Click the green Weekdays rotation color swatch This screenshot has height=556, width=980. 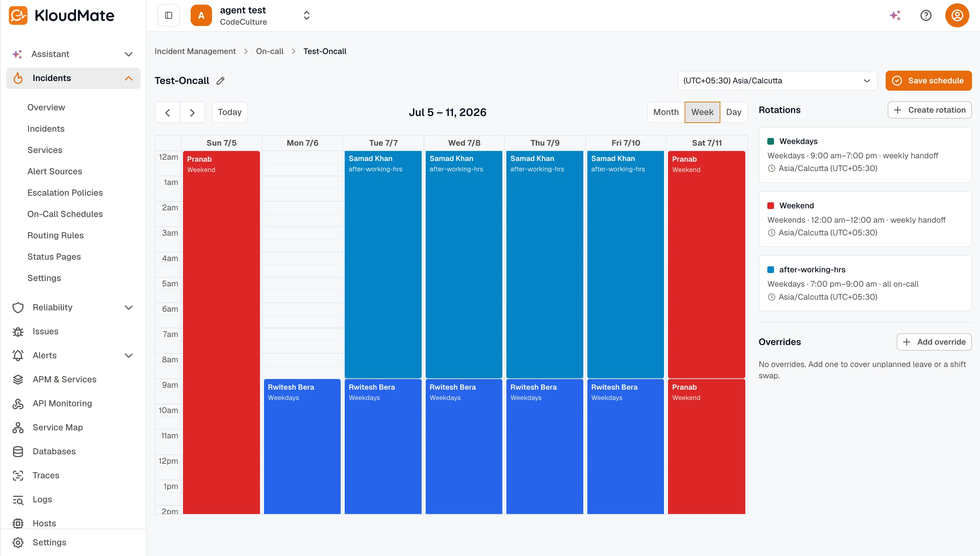pos(770,141)
